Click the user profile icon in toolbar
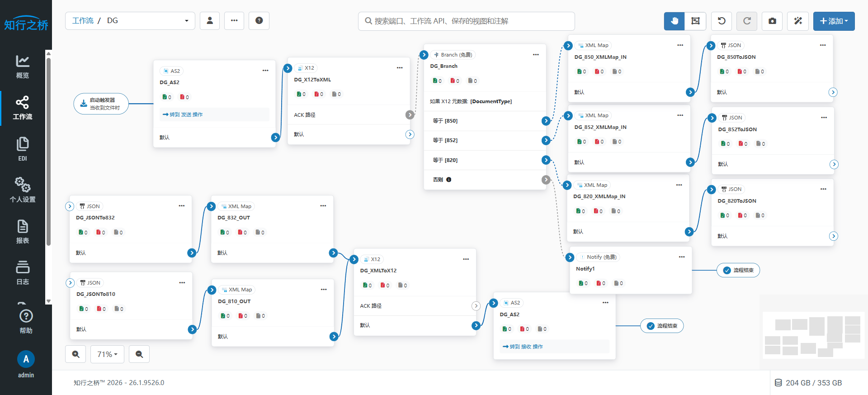Image resolution: width=868 pixels, height=395 pixels. [x=210, y=21]
